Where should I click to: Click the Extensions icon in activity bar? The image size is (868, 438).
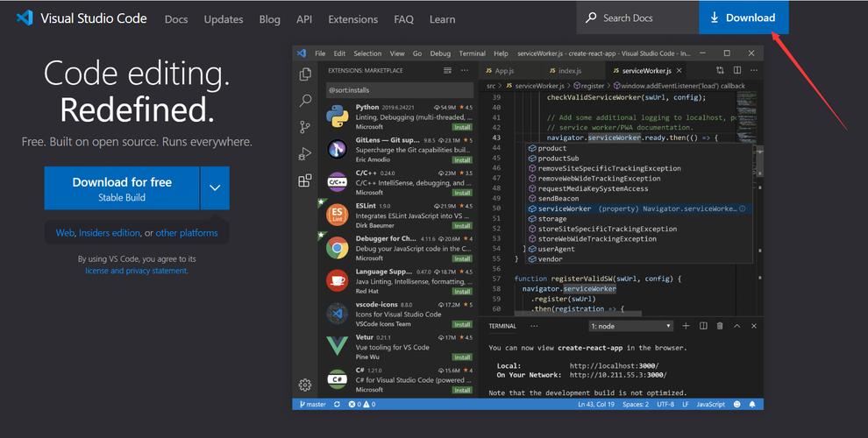305,180
